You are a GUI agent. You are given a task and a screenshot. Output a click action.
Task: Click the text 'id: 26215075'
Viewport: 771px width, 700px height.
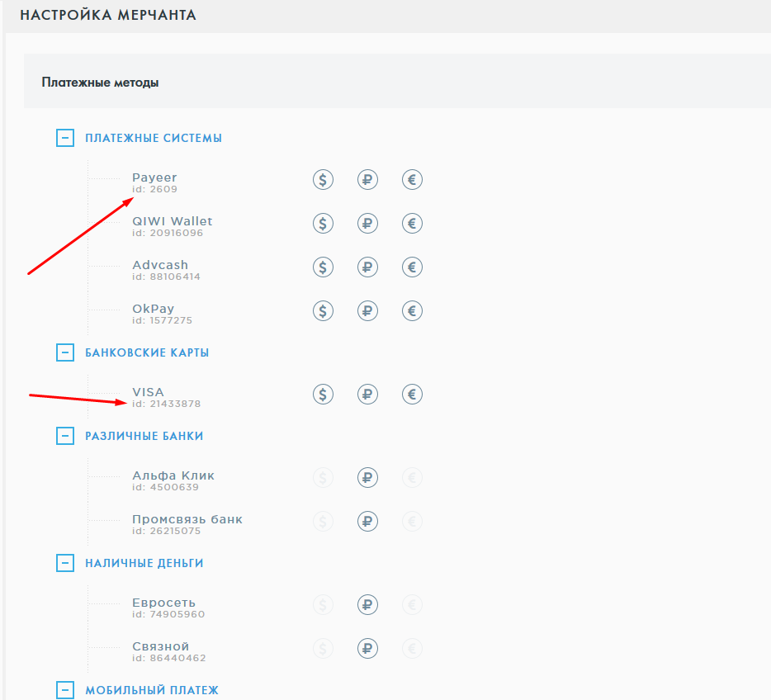166,531
